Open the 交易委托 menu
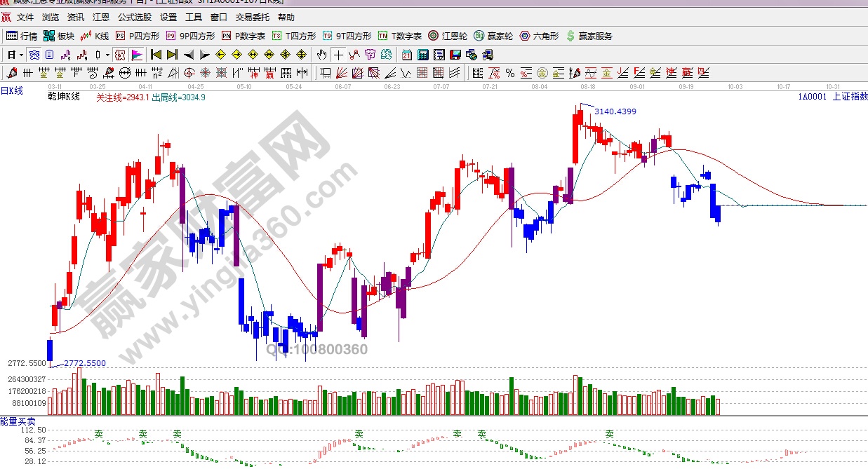 coord(253,17)
